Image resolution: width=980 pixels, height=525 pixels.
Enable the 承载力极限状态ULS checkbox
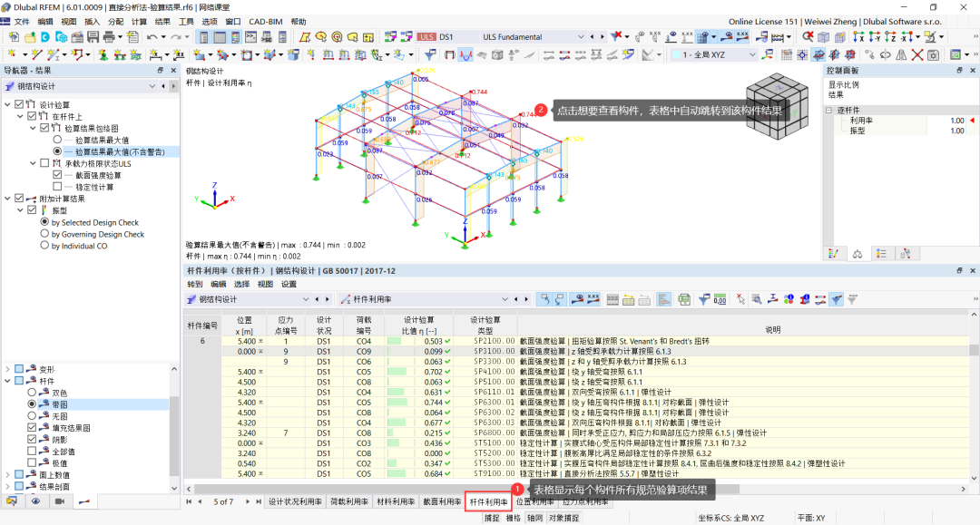point(44,163)
